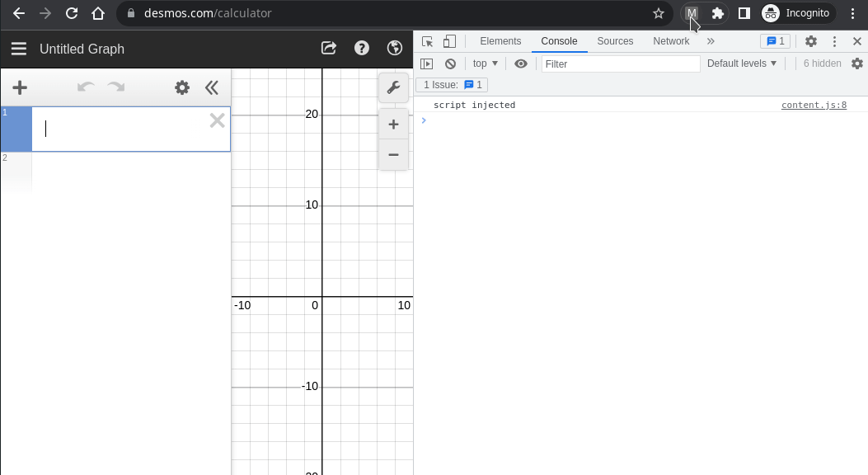Redo the expression change

[116, 87]
